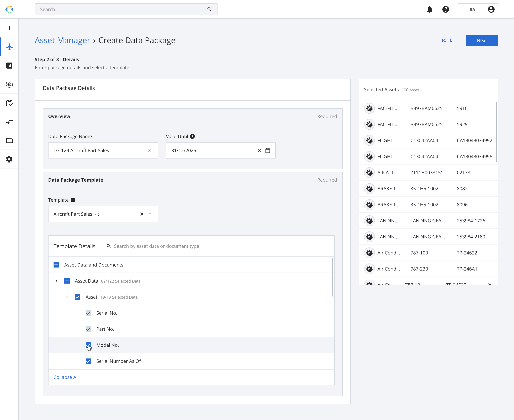
Task: Toggle the Asset Data and Documents checkbox
Action: [x=56, y=265]
